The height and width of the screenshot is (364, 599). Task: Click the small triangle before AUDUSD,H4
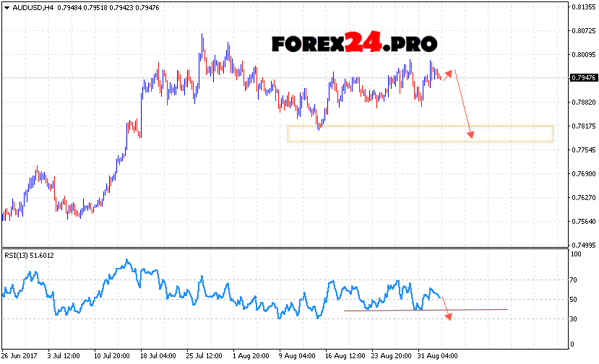7,8
